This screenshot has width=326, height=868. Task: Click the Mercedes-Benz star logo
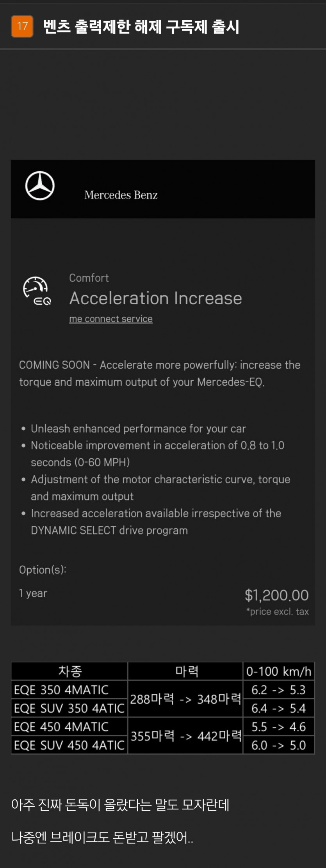tap(40, 186)
